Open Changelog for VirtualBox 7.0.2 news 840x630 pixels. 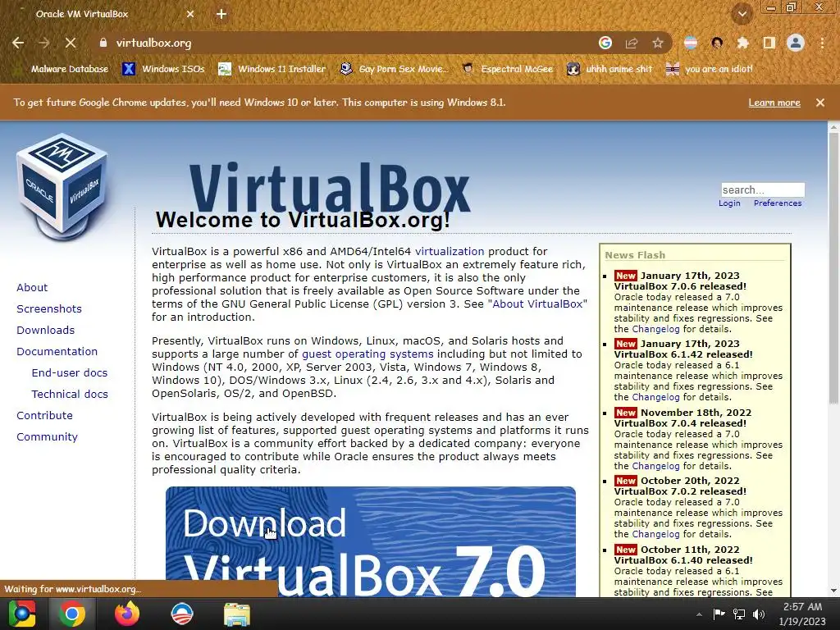click(x=655, y=534)
